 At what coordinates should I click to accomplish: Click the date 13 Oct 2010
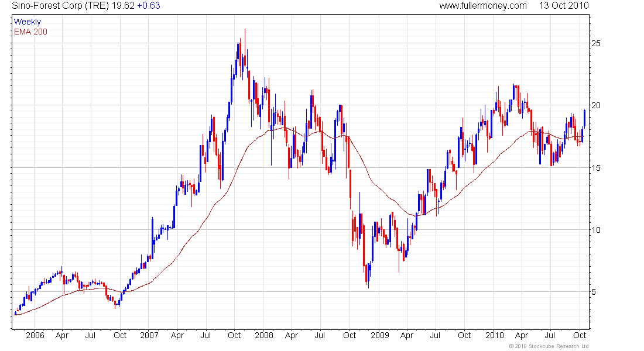[x=563, y=6]
